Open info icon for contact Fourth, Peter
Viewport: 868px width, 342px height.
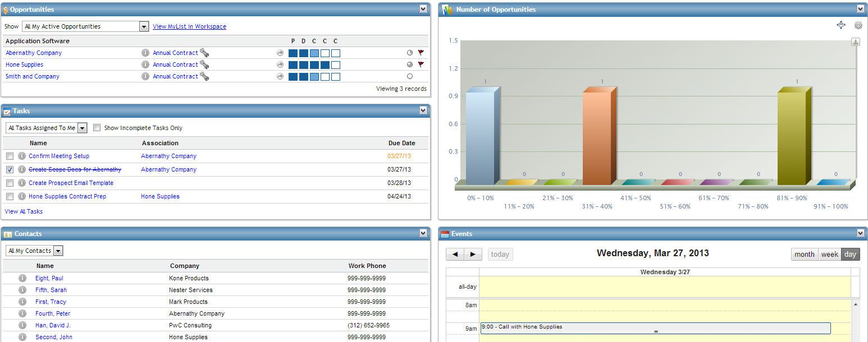point(22,313)
